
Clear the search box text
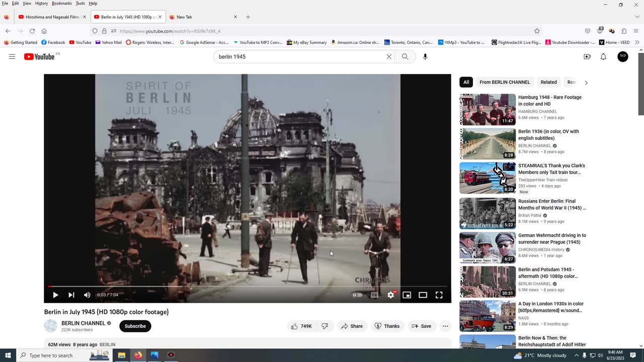pyautogui.click(x=389, y=57)
